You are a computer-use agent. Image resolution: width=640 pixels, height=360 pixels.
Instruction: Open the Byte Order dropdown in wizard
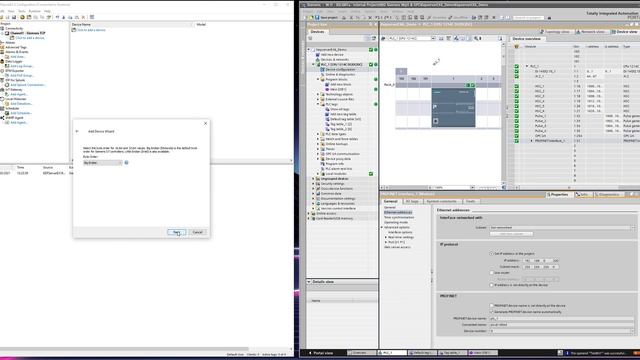pyautogui.click(x=102, y=162)
